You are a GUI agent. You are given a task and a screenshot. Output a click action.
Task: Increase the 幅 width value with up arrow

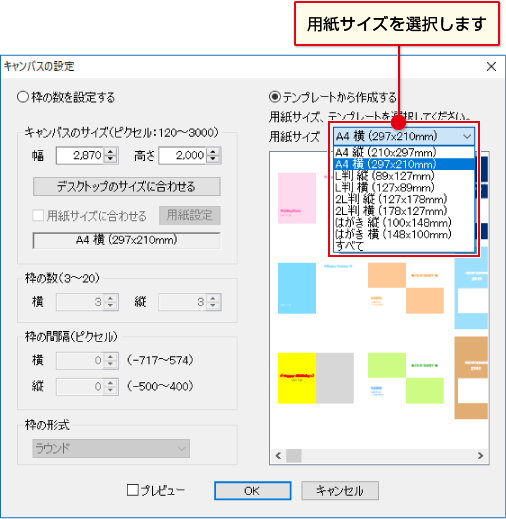tap(110, 152)
